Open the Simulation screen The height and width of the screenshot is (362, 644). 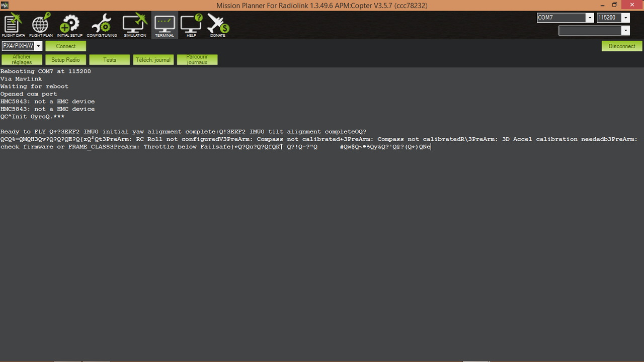coord(135,26)
